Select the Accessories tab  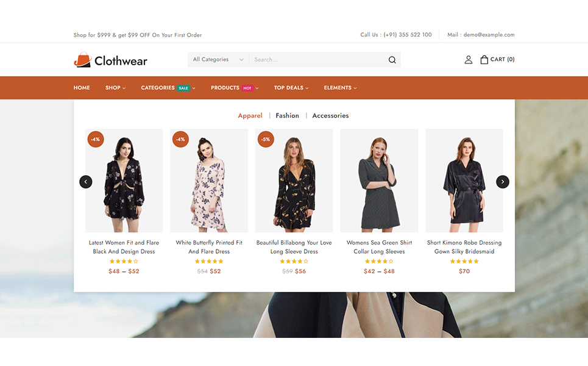click(x=330, y=115)
